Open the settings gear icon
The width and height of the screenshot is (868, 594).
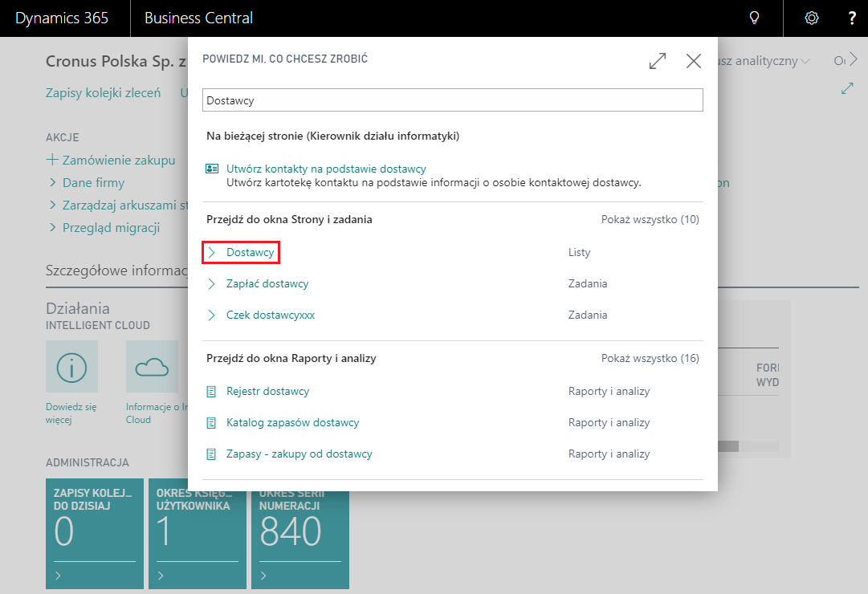[812, 18]
